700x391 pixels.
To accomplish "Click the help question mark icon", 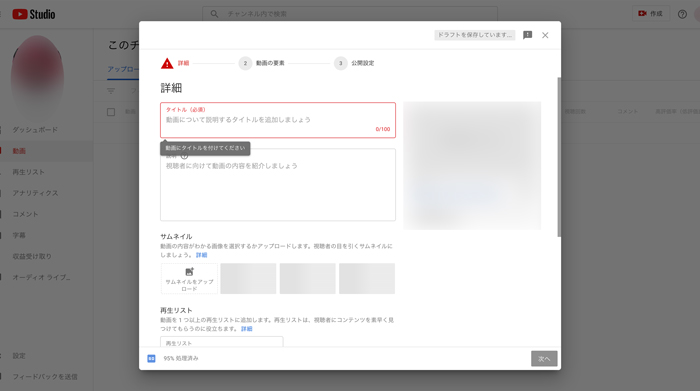I will pyautogui.click(x=682, y=14).
